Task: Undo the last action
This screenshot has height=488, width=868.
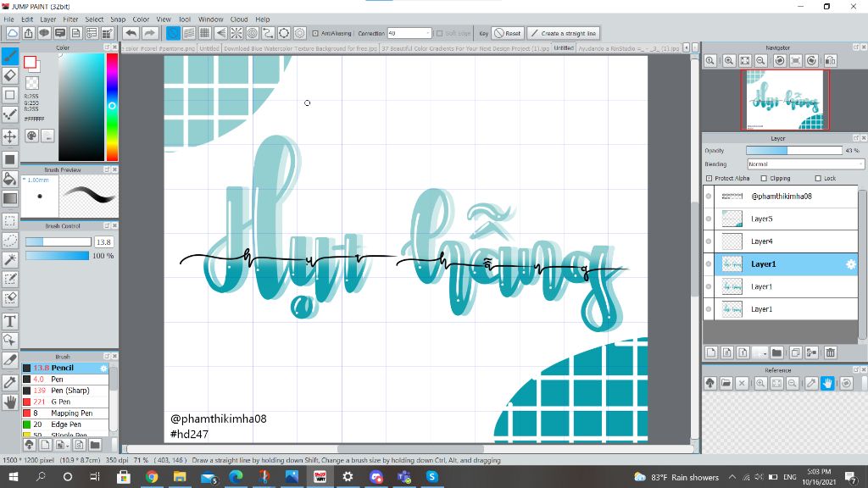Action: (x=131, y=33)
